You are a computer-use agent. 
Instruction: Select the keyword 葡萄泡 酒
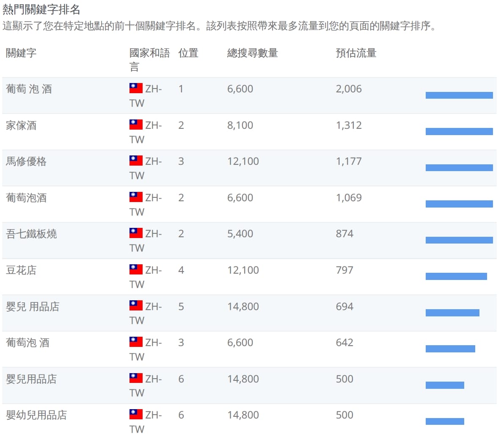tap(28, 343)
